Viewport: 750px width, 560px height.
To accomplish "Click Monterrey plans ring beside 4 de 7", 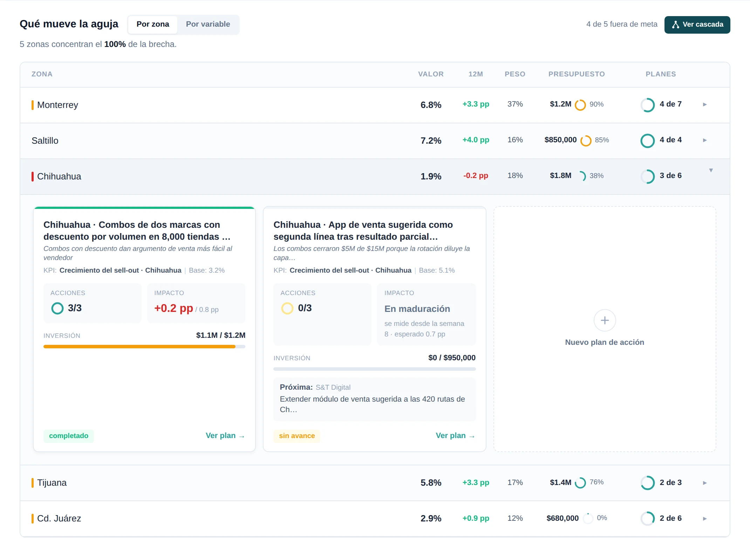I will click(x=647, y=105).
